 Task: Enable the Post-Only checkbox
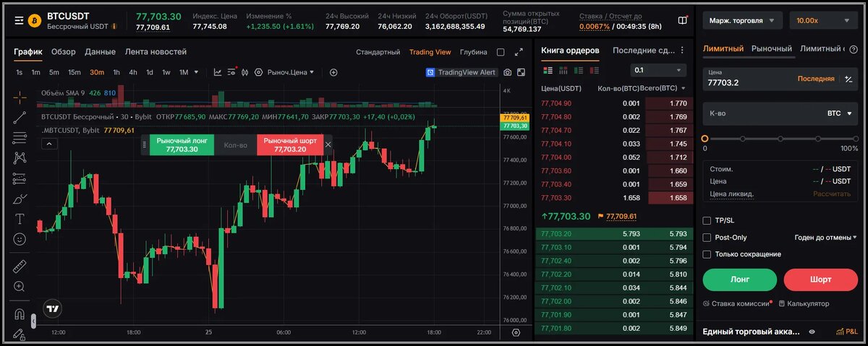tap(707, 237)
